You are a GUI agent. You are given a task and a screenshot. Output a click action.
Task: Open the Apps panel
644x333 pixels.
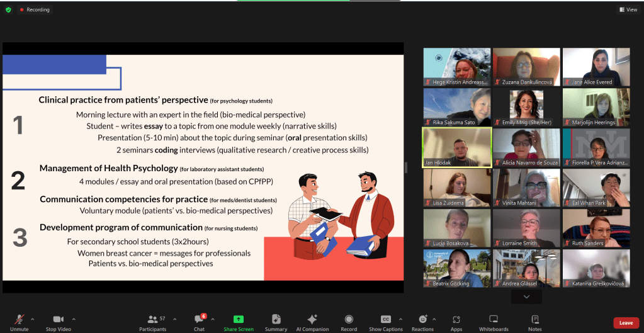[x=456, y=320]
